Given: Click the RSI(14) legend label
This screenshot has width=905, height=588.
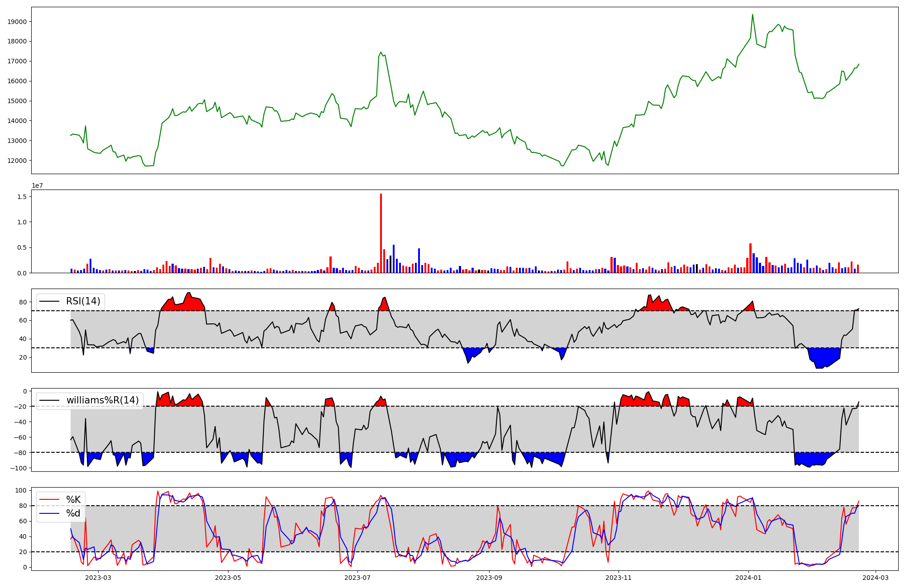Looking at the screenshot, I should (83, 301).
